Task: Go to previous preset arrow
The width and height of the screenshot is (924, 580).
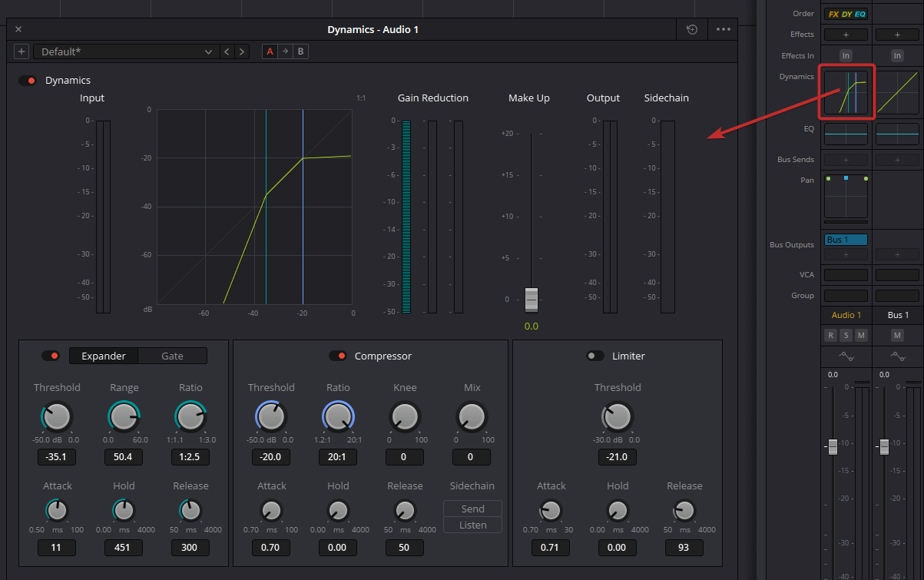Action: click(x=227, y=51)
